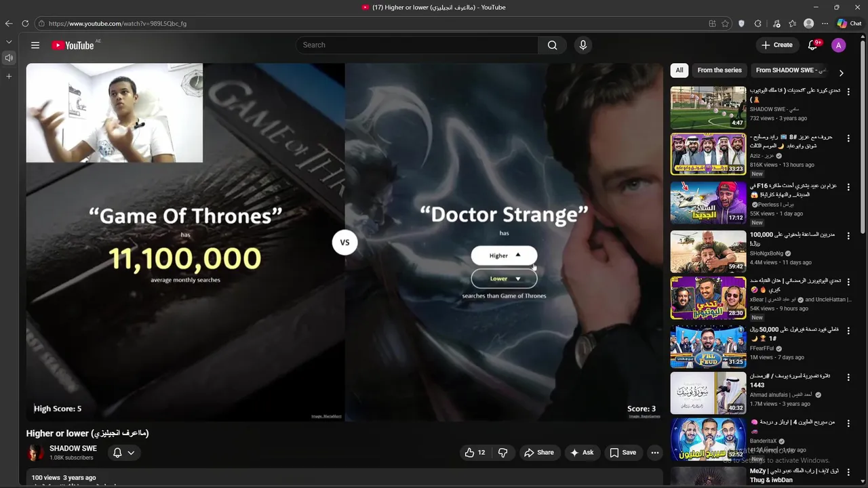
Task: Open the 31:25 FFearFFul thumbnail
Action: (708, 346)
